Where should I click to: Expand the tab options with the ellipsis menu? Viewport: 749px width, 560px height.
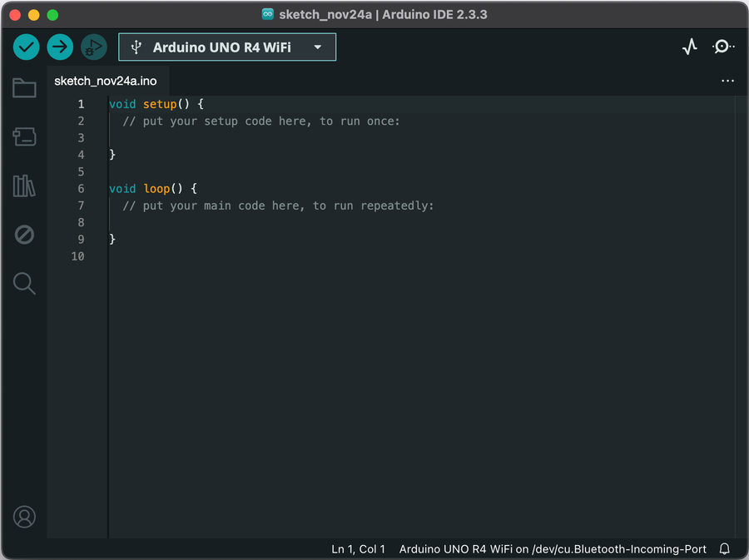727,80
